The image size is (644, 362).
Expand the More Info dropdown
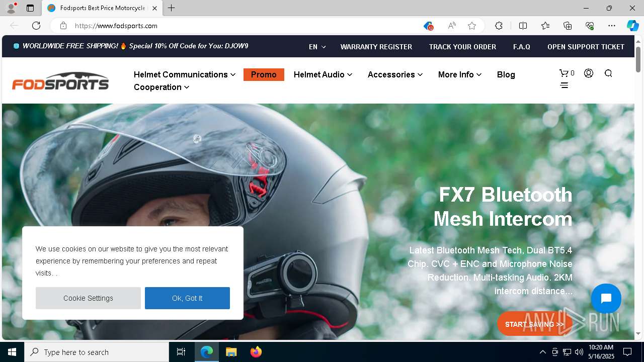[x=460, y=74]
